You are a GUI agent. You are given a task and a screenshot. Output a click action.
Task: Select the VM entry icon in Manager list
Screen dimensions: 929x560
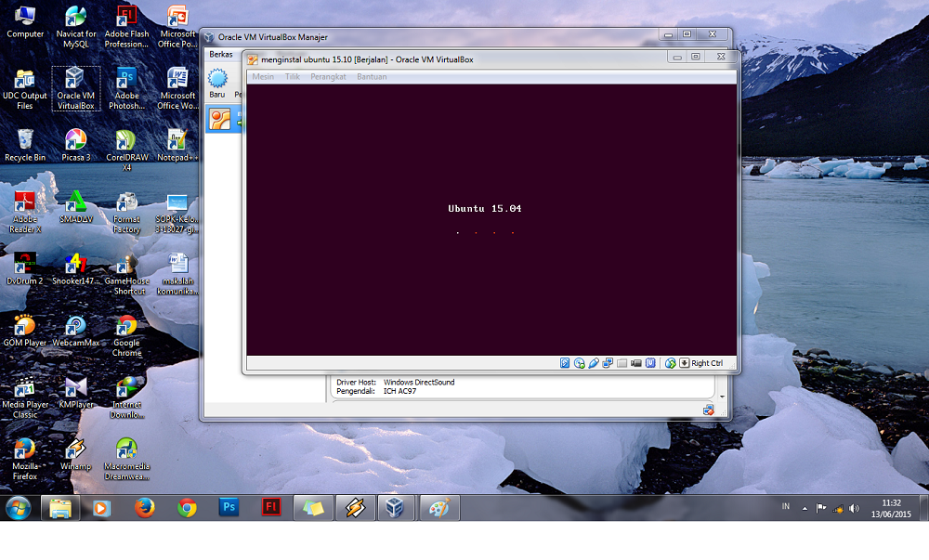click(x=220, y=120)
